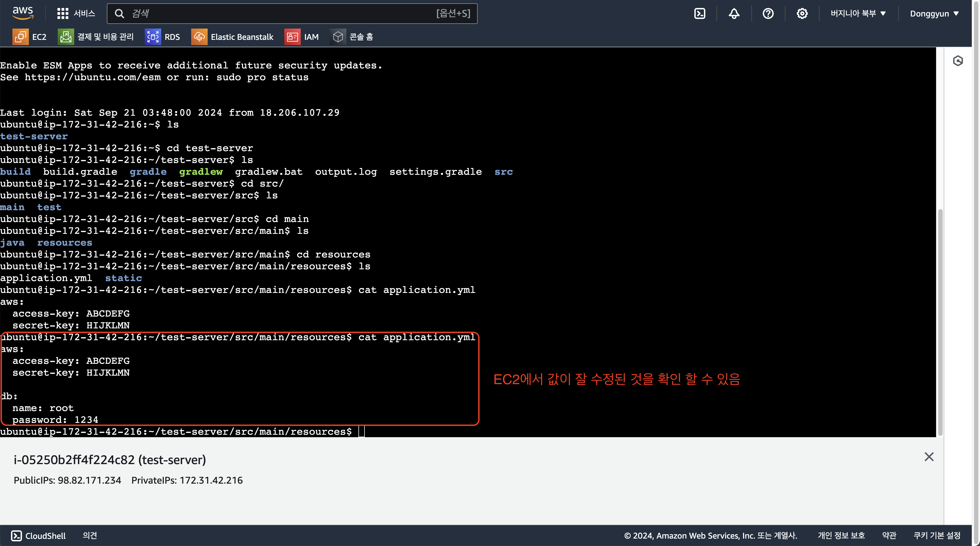Image resolution: width=980 pixels, height=546 pixels.
Task: Click hexagon icon in right side panel
Action: [957, 61]
